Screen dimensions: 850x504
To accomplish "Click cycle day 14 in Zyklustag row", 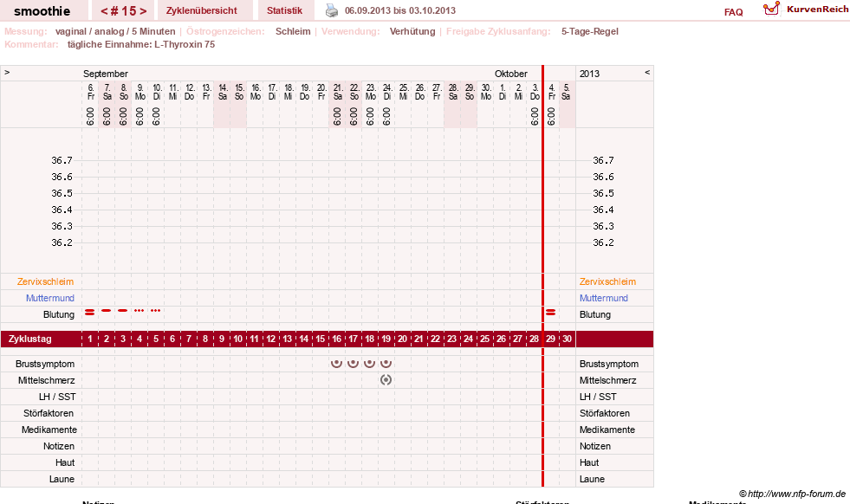I will pos(304,339).
